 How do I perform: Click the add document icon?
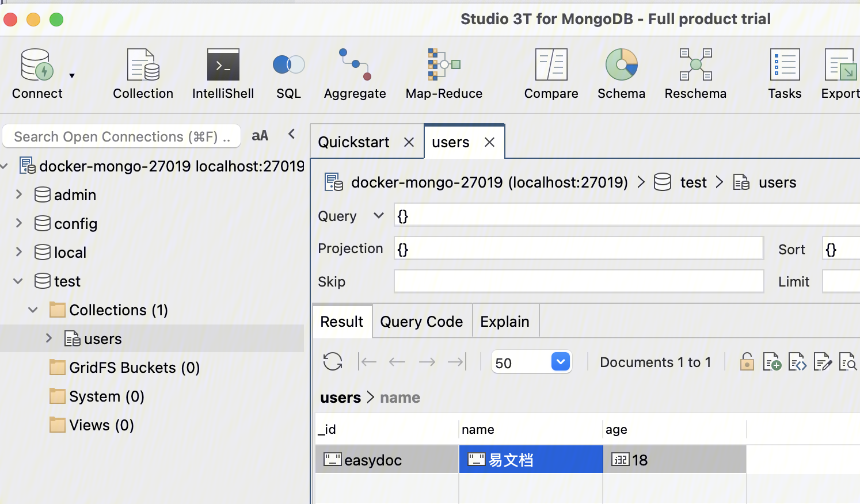(772, 362)
